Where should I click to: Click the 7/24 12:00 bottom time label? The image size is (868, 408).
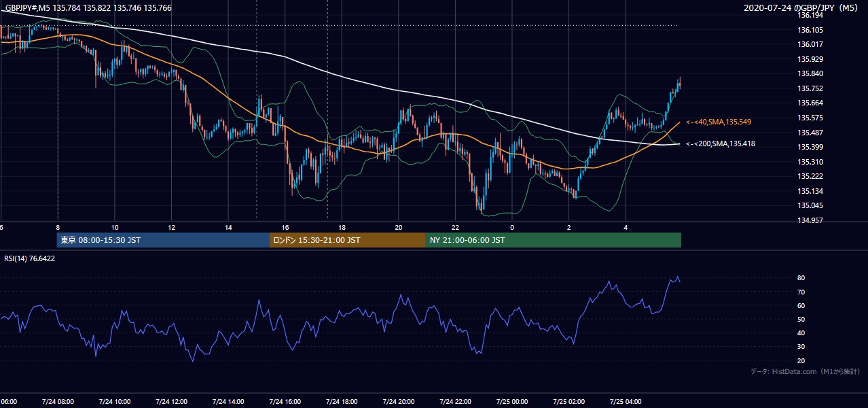(x=171, y=401)
